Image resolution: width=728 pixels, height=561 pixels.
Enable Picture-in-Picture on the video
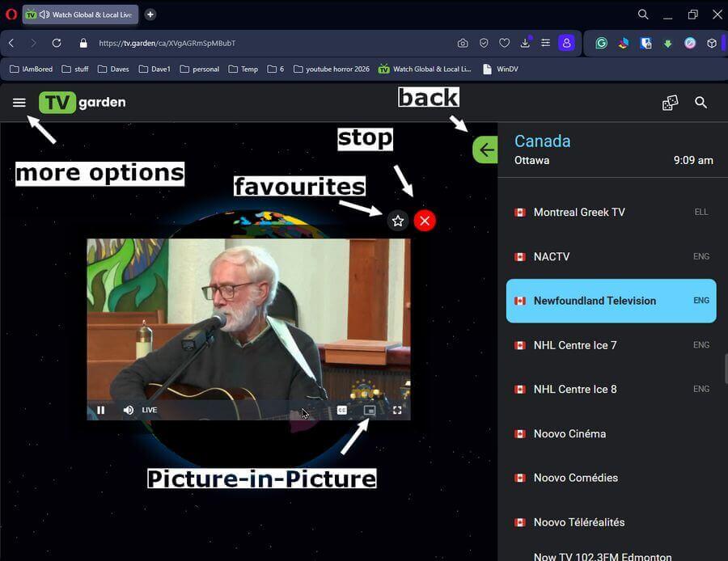pos(370,410)
